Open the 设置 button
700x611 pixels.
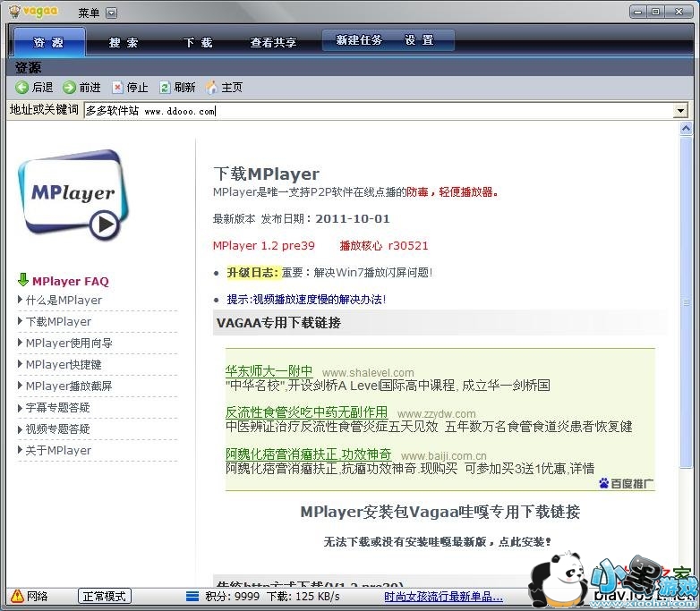420,40
